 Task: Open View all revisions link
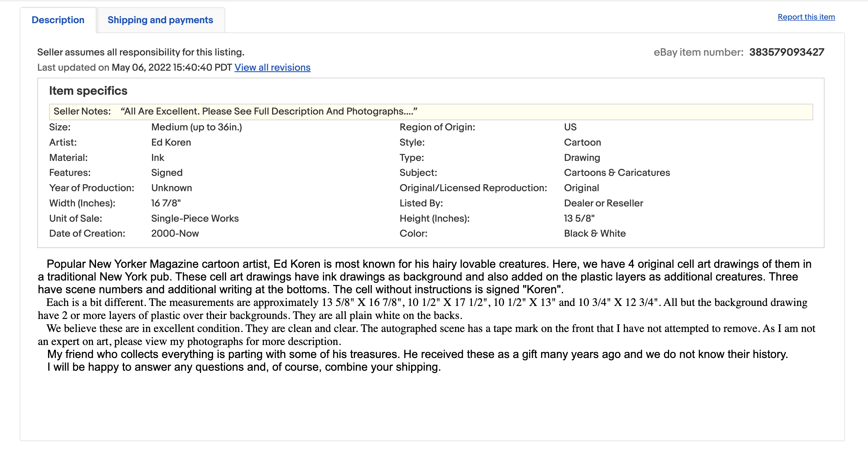(272, 67)
